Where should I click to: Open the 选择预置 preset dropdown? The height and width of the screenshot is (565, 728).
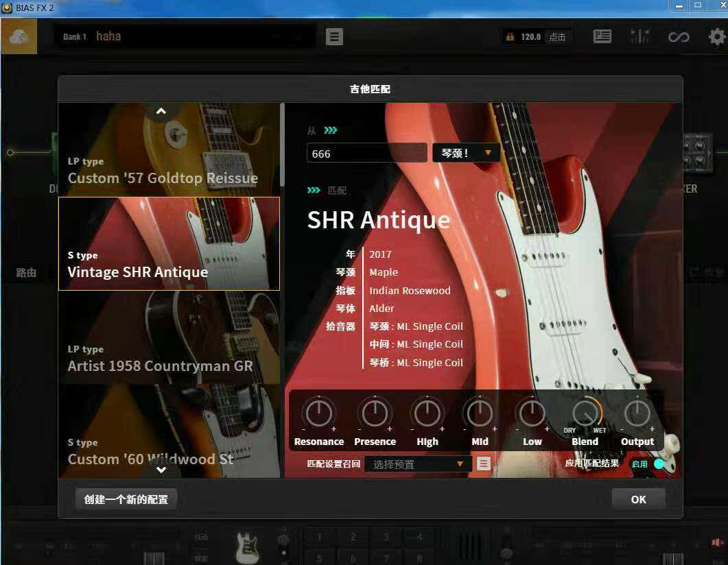click(418, 464)
